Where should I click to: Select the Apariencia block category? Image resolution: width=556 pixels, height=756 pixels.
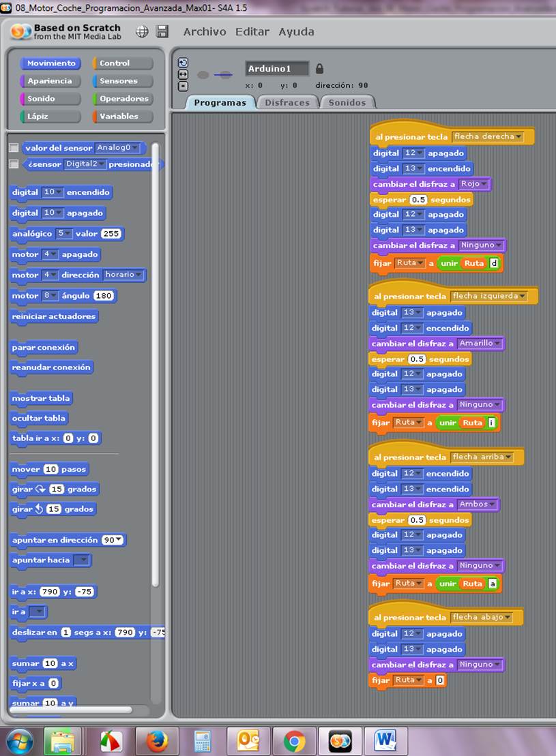(x=50, y=81)
